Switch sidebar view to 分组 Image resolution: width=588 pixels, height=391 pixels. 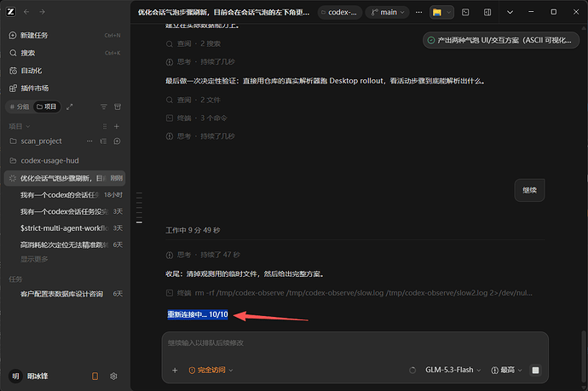point(20,106)
